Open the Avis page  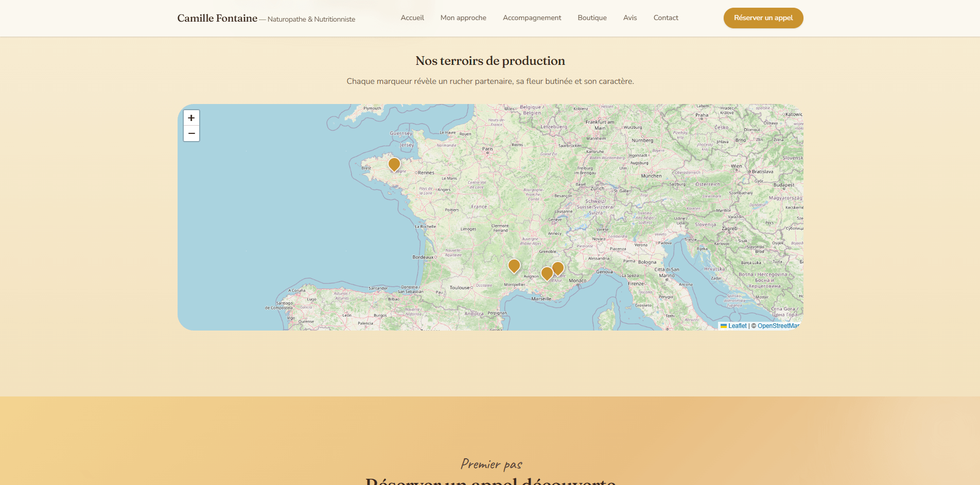click(x=630, y=18)
